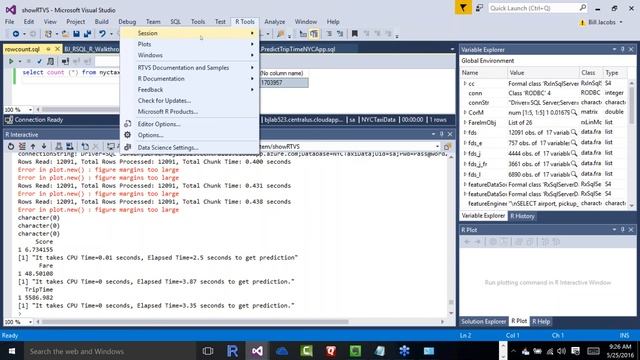Viewport: 640px width, 360px height.
Task: Open the R Interactive zoom percentage dropdown
Action: pos(30,322)
